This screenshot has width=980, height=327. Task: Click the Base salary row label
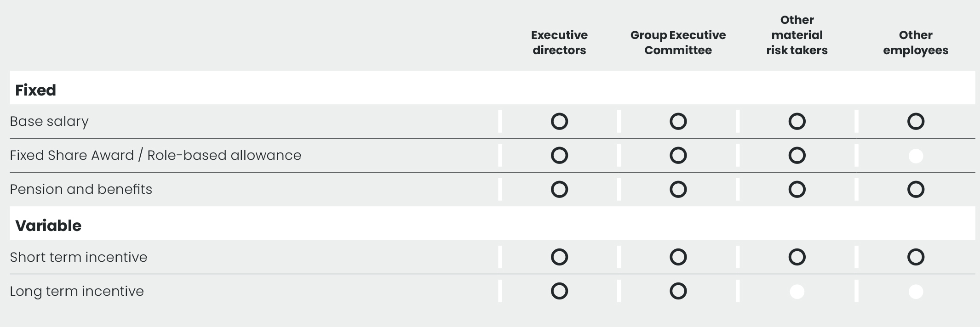49,122
